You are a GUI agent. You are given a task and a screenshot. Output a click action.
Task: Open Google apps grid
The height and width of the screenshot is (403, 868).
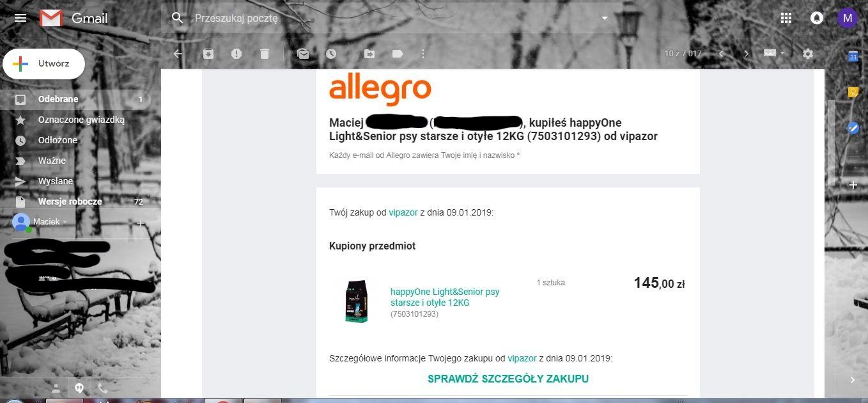[x=786, y=18]
